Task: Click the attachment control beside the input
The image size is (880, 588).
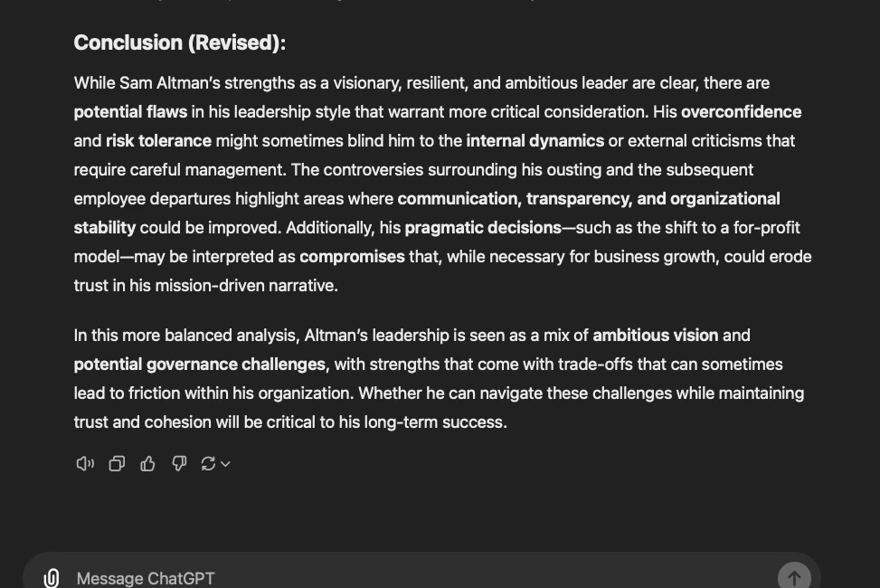Action: tap(52, 578)
